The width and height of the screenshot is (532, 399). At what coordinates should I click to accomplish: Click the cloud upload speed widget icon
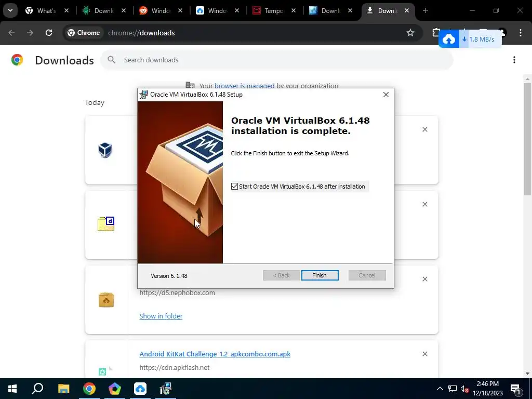coord(448,39)
